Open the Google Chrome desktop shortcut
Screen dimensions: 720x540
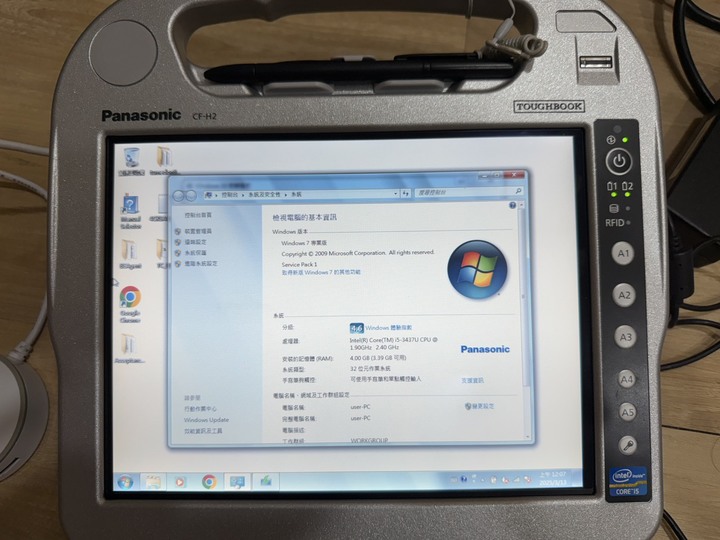tap(130, 304)
